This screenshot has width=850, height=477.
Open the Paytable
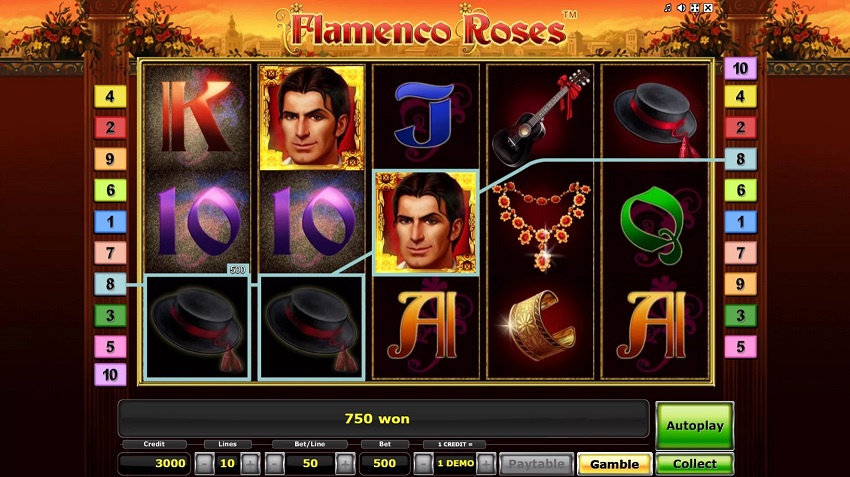click(x=536, y=464)
